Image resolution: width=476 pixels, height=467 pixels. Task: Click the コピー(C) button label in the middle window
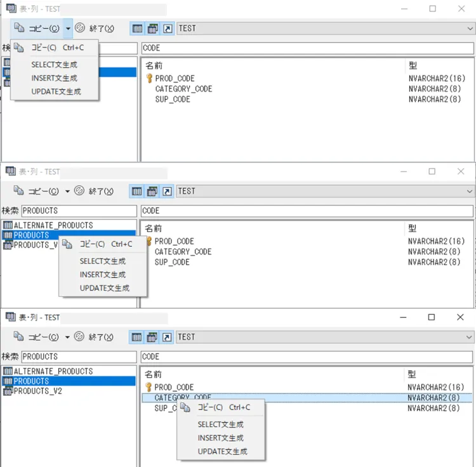(43, 192)
